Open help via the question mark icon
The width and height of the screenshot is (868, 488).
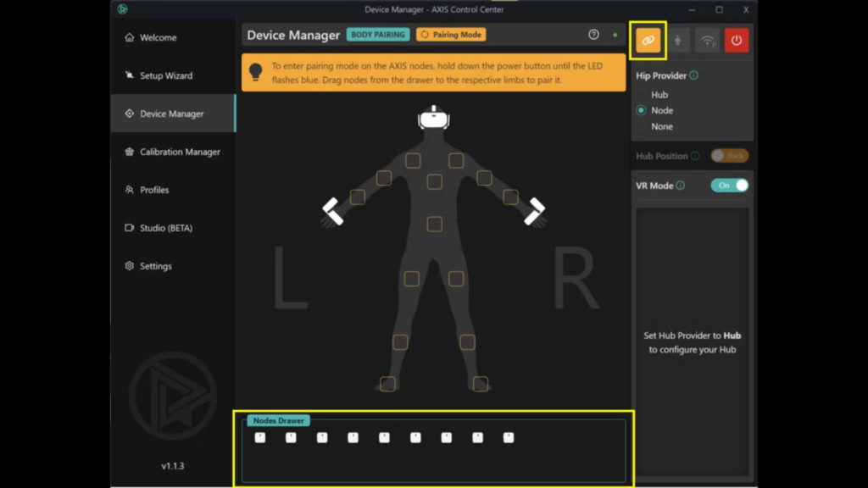593,35
